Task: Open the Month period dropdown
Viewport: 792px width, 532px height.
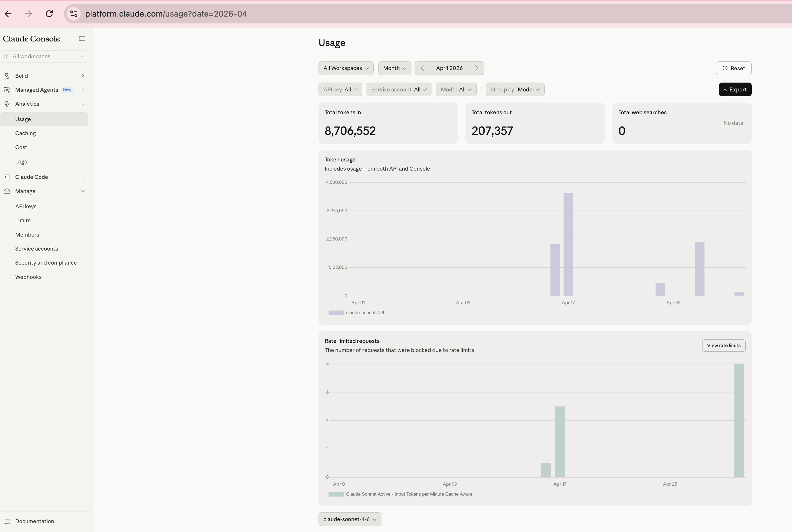Action: (x=395, y=68)
